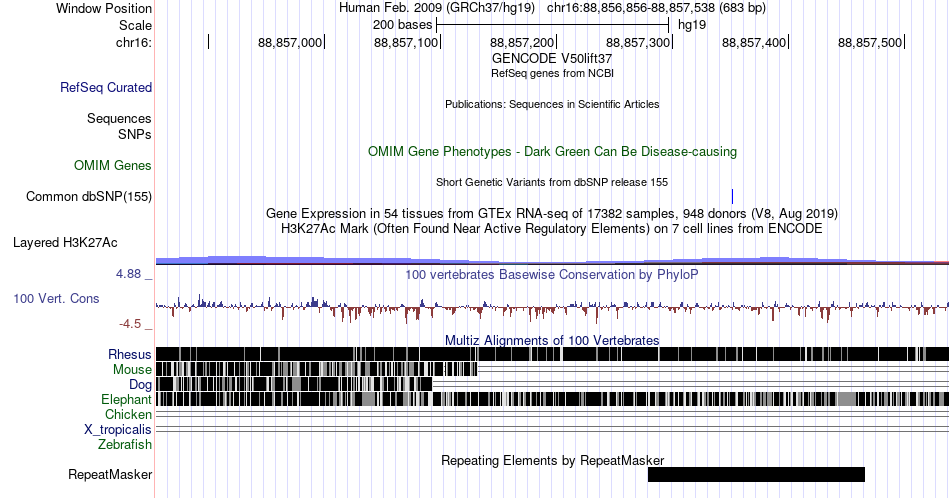The width and height of the screenshot is (950, 498).
Task: Click the Dog alignment shaded blocks
Action: [294, 384]
